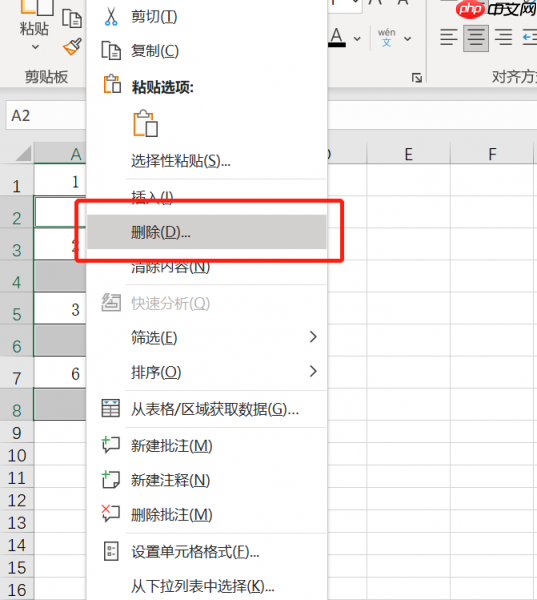The width and height of the screenshot is (537, 600).
Task: Click the 新建注释 note icon
Action: pyautogui.click(x=111, y=479)
